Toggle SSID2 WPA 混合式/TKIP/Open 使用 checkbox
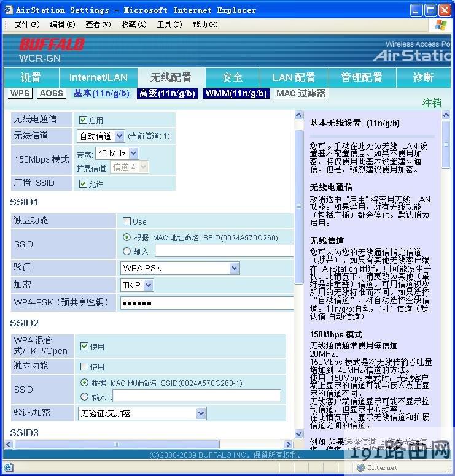The height and width of the screenshot is (476, 455). (84, 347)
